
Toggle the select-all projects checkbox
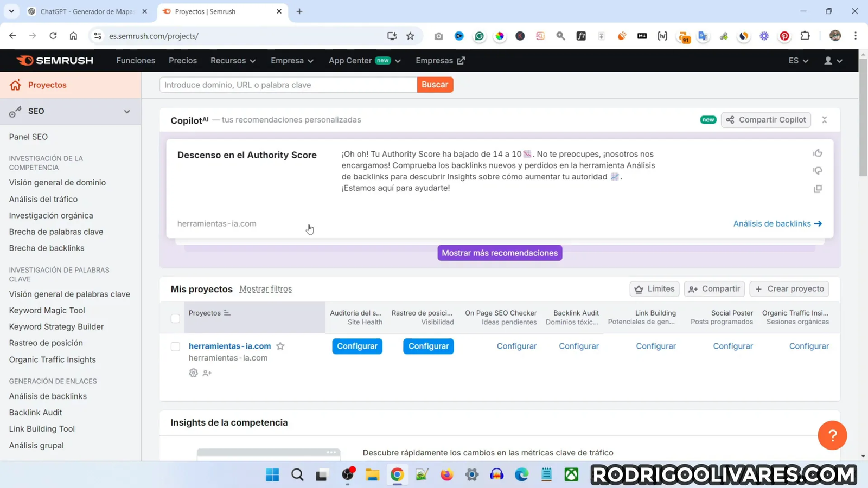(x=175, y=319)
